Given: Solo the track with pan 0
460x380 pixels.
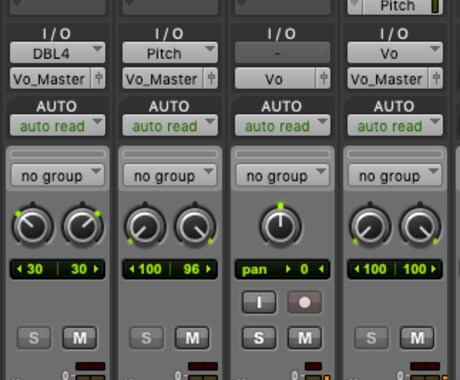Looking at the screenshot, I should (x=259, y=338).
